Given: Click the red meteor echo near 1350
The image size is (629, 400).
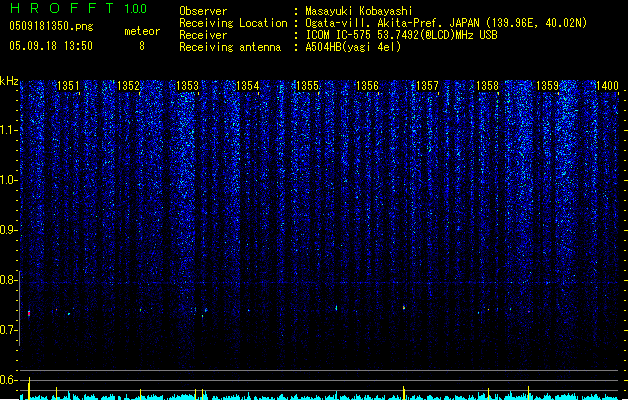Looking at the screenshot, I should click(29, 313).
